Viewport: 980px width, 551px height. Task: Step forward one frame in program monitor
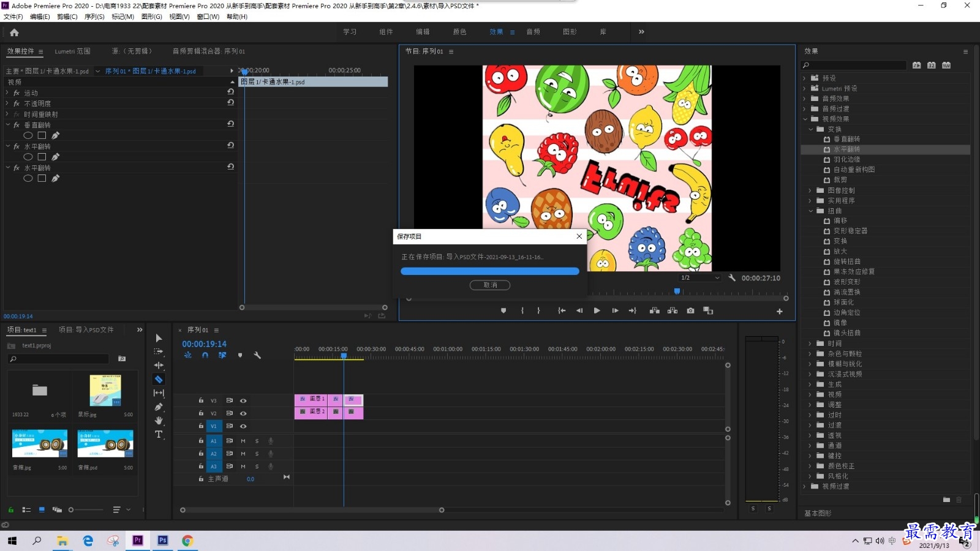pos(615,311)
